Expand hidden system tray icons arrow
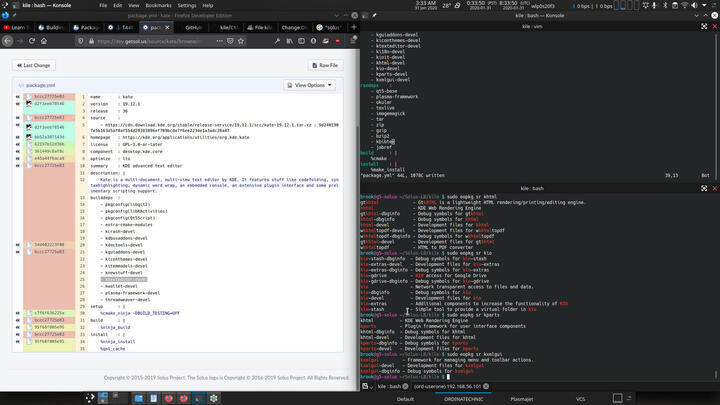 click(x=704, y=6)
